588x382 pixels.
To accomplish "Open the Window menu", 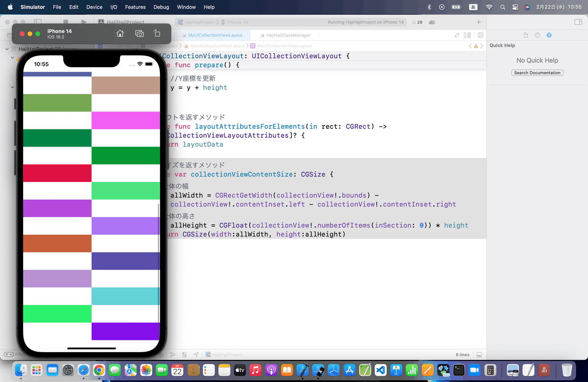I will tap(186, 7).
